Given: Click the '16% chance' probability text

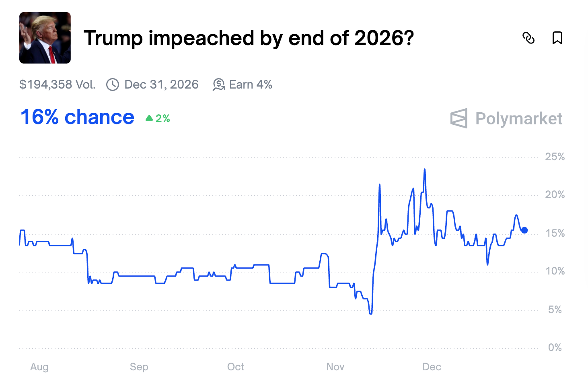Looking at the screenshot, I should point(77,118).
